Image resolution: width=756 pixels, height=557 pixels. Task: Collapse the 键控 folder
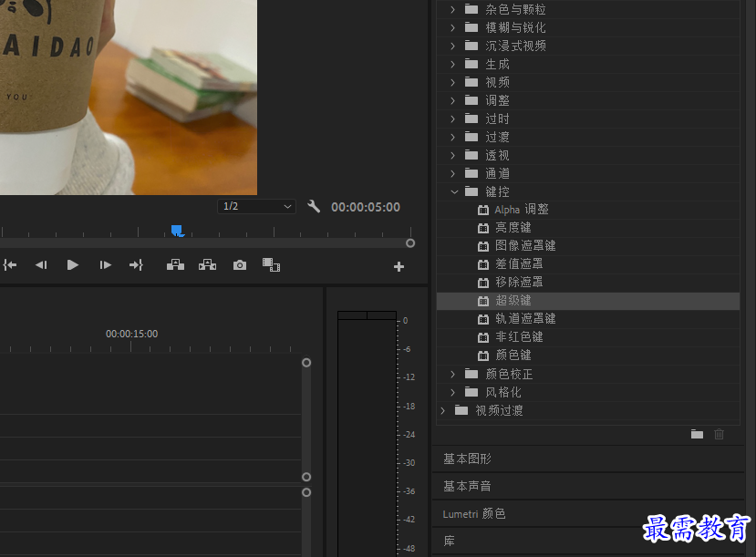click(x=454, y=191)
